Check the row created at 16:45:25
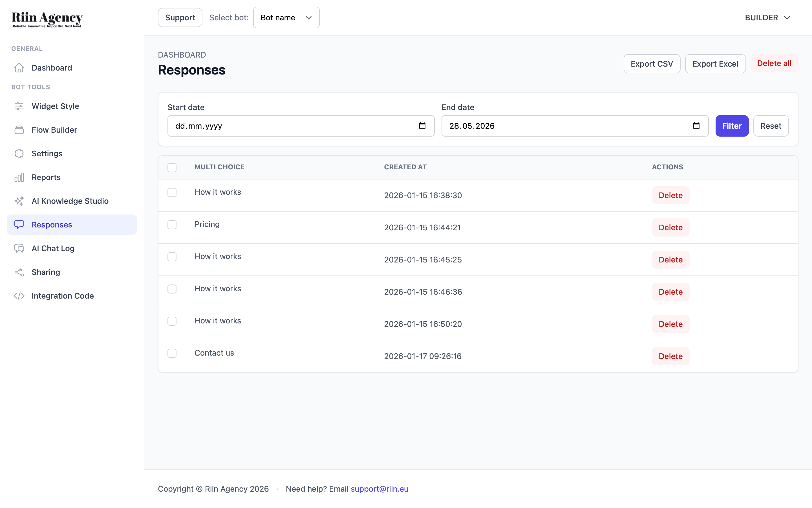The height and width of the screenshot is (508, 812). (x=172, y=257)
